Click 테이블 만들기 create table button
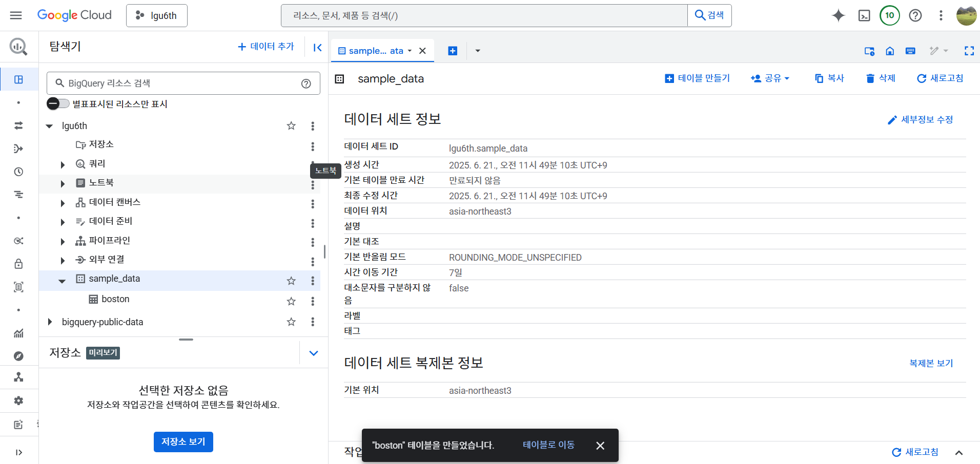Screen dimensions: 980x464 pos(697,78)
